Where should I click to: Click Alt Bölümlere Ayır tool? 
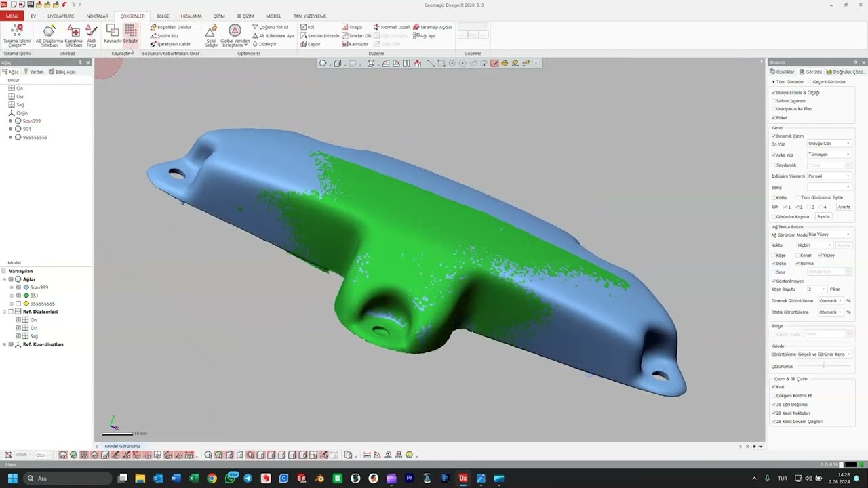pos(273,35)
